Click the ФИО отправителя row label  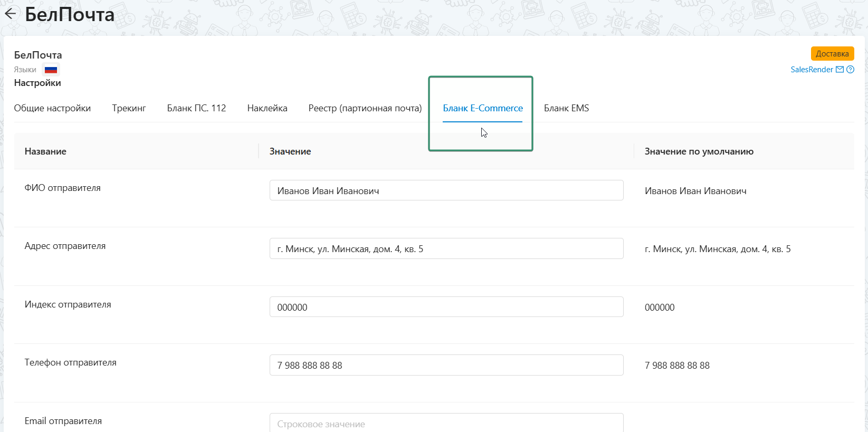click(x=63, y=188)
